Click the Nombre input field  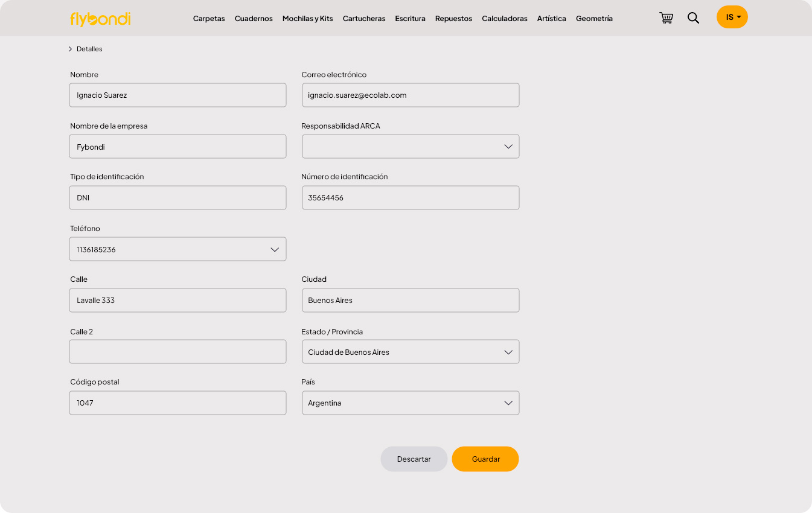tap(177, 95)
